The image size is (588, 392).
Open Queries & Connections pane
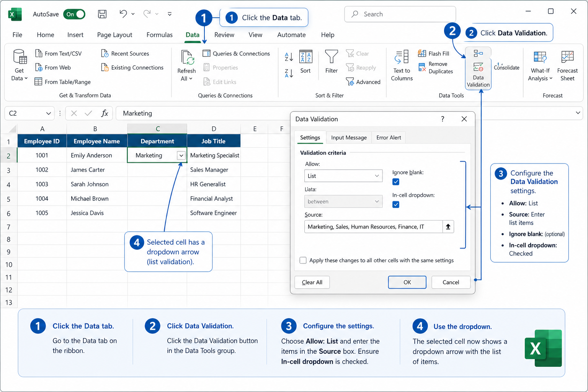tap(236, 54)
